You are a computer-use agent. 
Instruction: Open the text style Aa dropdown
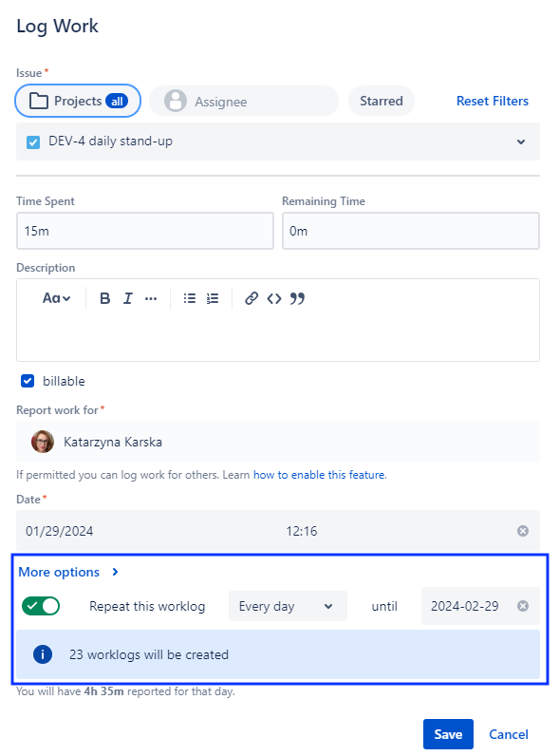(x=56, y=298)
